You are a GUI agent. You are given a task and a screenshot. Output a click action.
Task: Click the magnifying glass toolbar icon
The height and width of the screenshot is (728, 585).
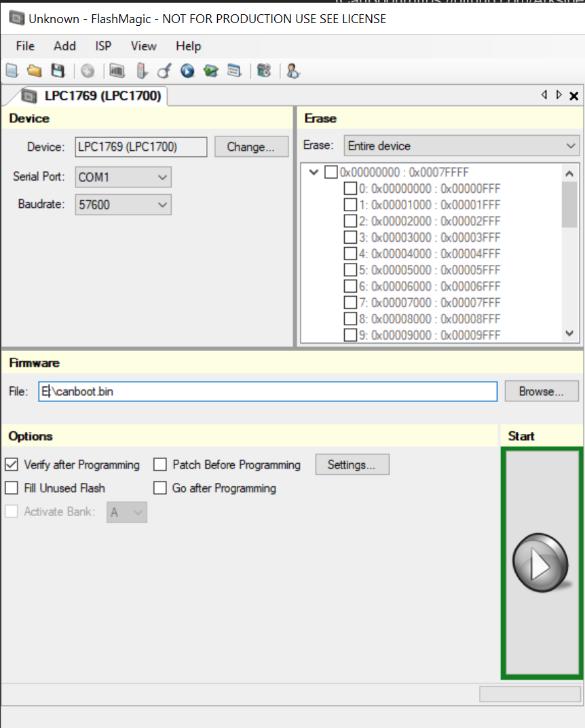[164, 70]
